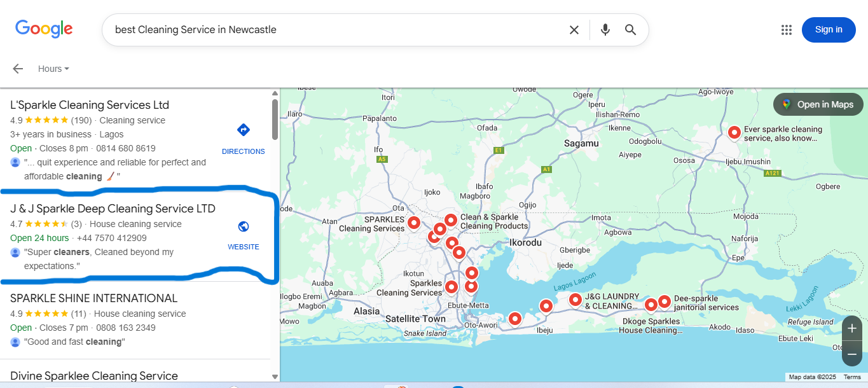Click the "Good and fast cleaning" review

tap(74, 342)
